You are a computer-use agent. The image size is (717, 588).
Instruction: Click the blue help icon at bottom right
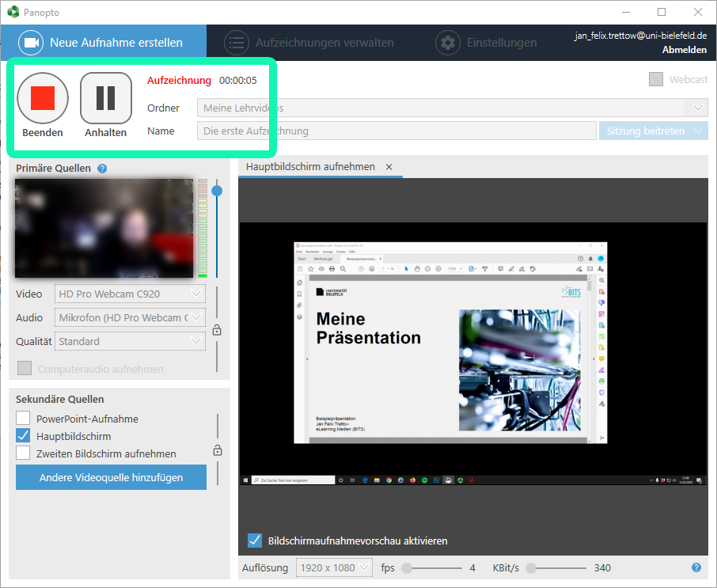(696, 567)
